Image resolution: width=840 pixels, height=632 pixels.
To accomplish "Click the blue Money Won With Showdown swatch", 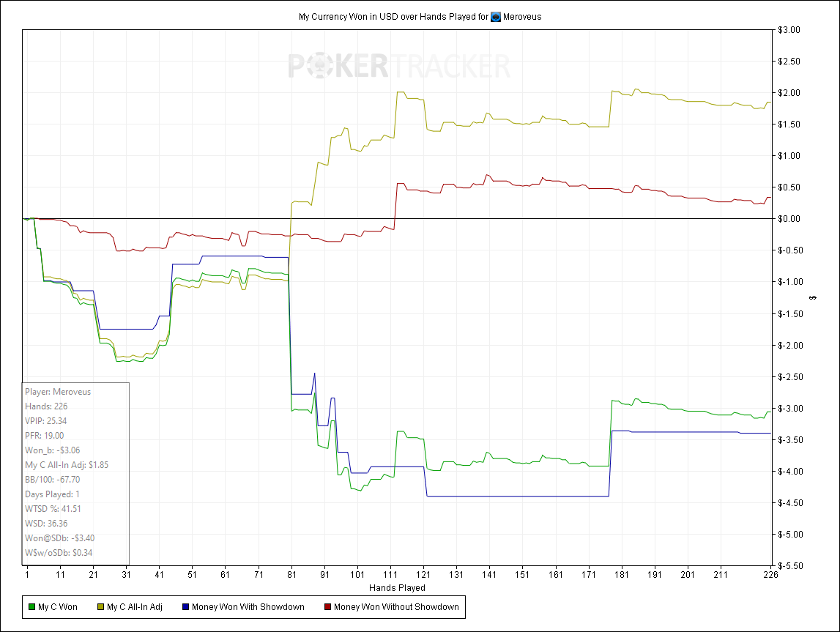I will (186, 607).
